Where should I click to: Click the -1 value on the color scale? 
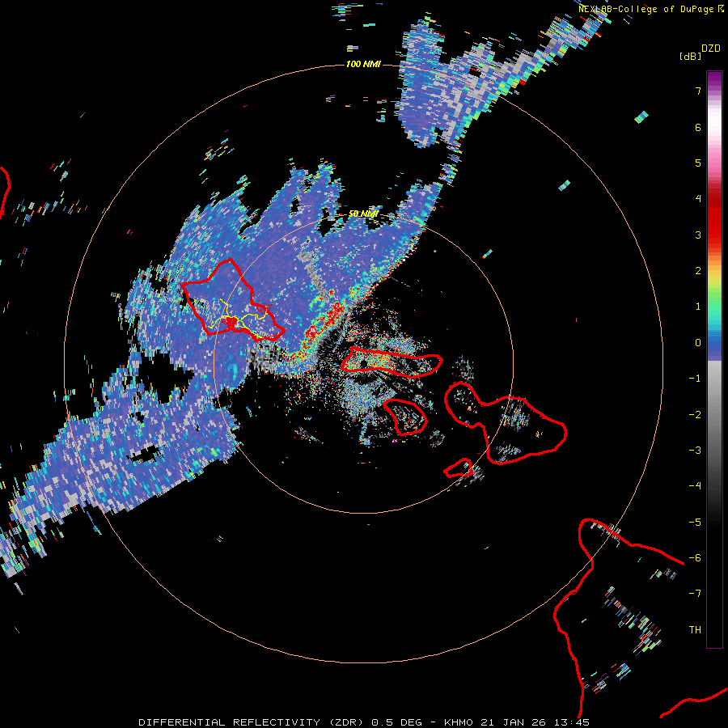(x=695, y=379)
